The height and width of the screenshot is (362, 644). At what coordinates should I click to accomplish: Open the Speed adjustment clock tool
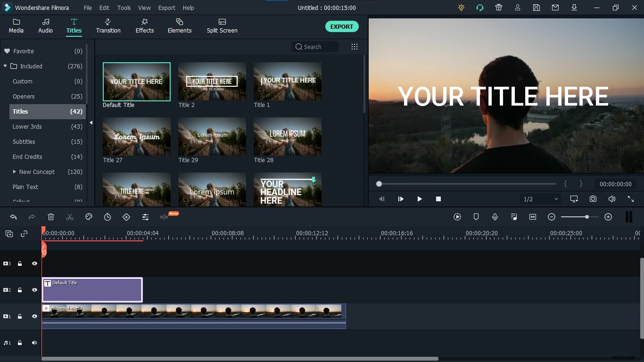[107, 217]
